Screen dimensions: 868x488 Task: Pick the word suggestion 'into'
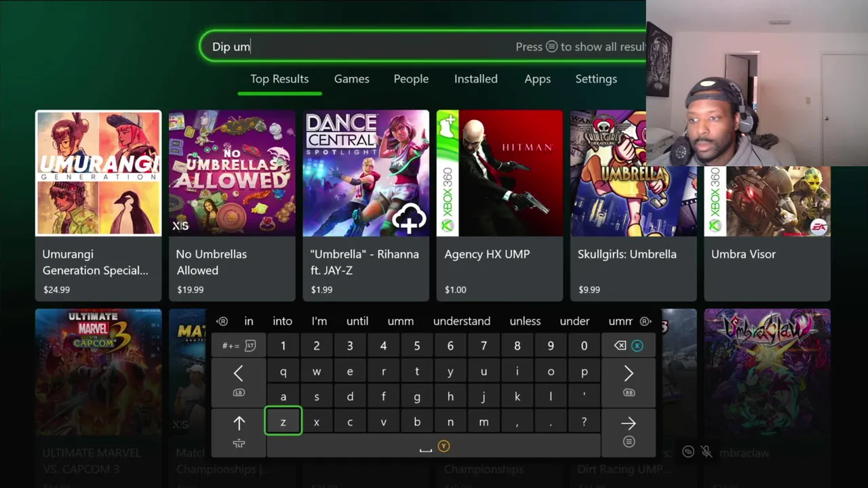(282, 321)
